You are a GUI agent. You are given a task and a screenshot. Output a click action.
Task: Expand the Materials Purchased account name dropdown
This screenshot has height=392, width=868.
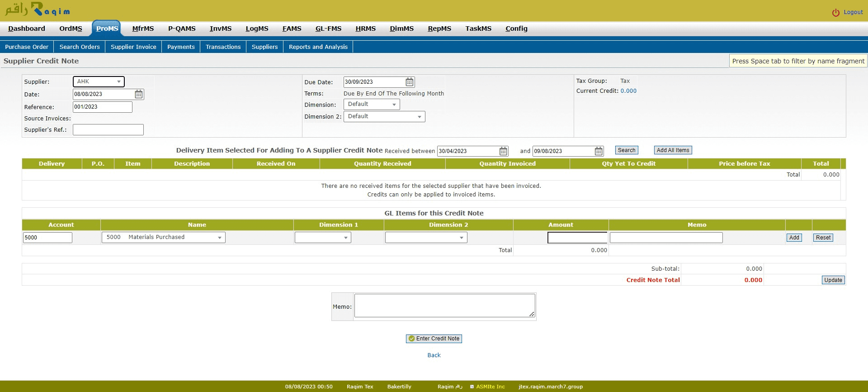tap(164, 238)
